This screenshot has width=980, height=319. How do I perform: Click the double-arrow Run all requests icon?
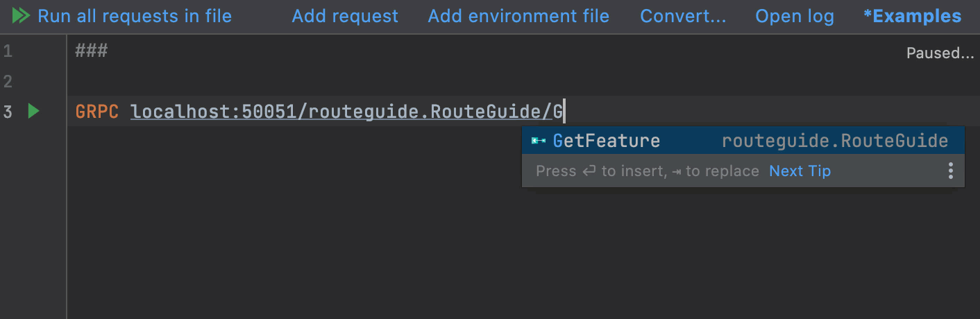tap(21, 16)
